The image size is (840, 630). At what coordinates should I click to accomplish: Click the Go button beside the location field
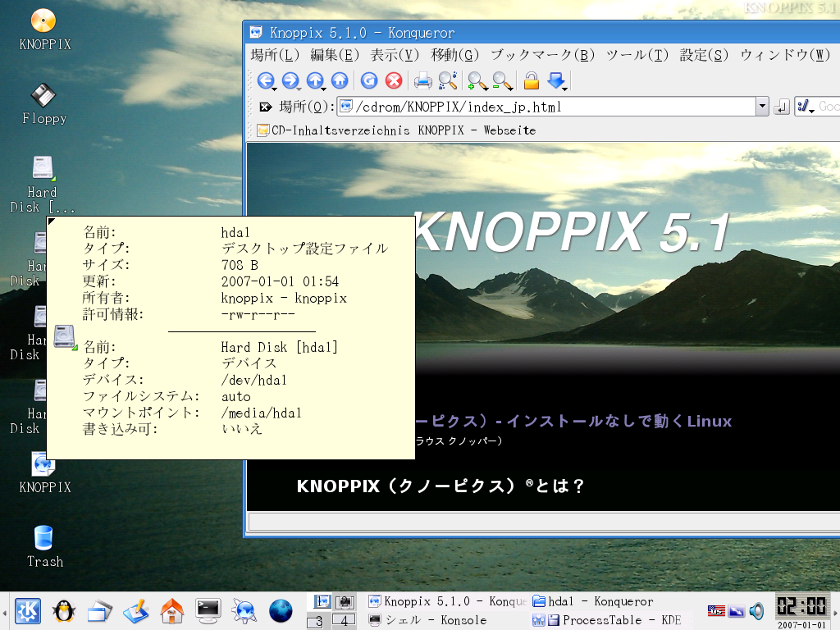click(782, 107)
